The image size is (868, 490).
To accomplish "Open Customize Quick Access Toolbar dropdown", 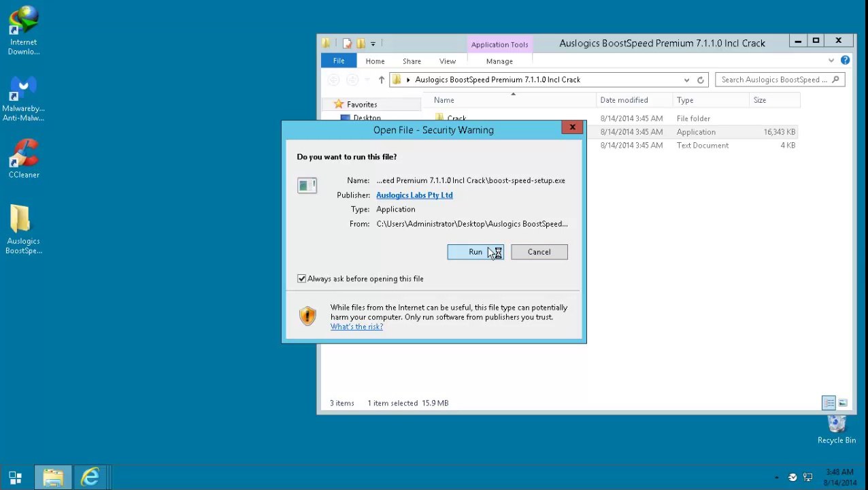I will tap(373, 44).
